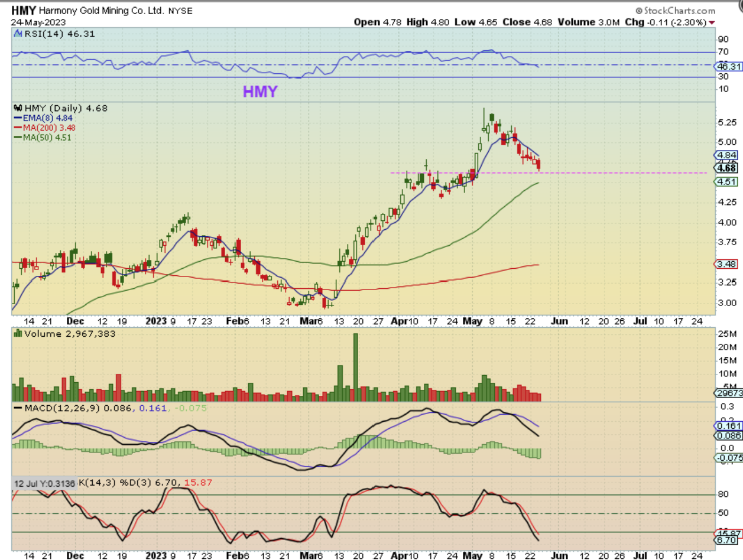Click the red 3.48 price tag on the right axis
The image size is (743, 560).
pyautogui.click(x=726, y=263)
